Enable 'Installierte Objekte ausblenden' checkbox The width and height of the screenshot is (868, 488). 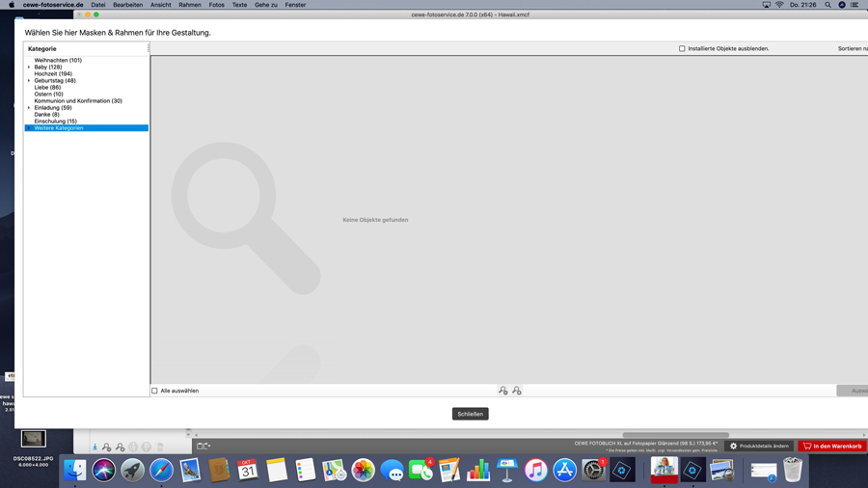coord(682,48)
